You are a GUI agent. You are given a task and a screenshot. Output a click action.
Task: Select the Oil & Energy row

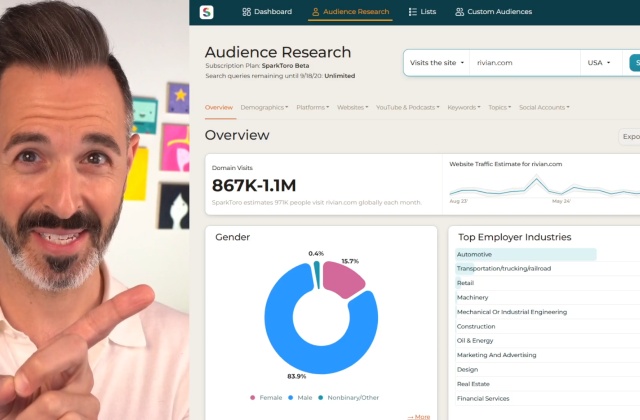coord(547,340)
